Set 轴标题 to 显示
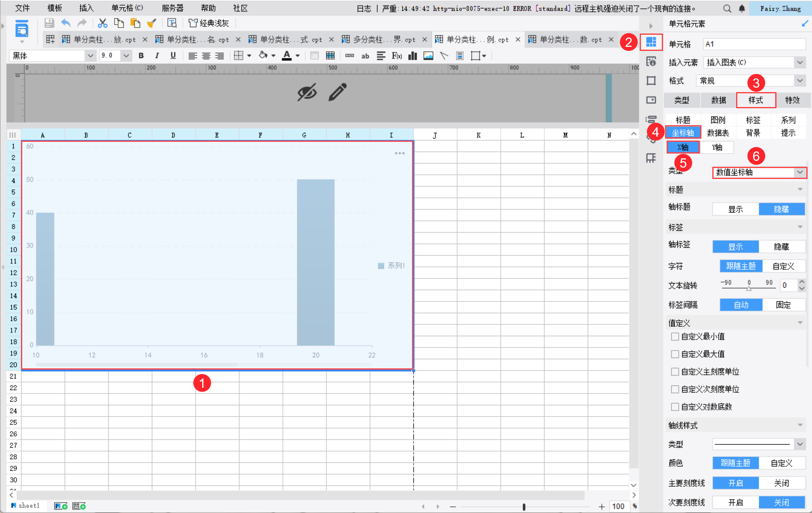Image resolution: width=812 pixels, height=513 pixels. pyautogui.click(x=735, y=209)
